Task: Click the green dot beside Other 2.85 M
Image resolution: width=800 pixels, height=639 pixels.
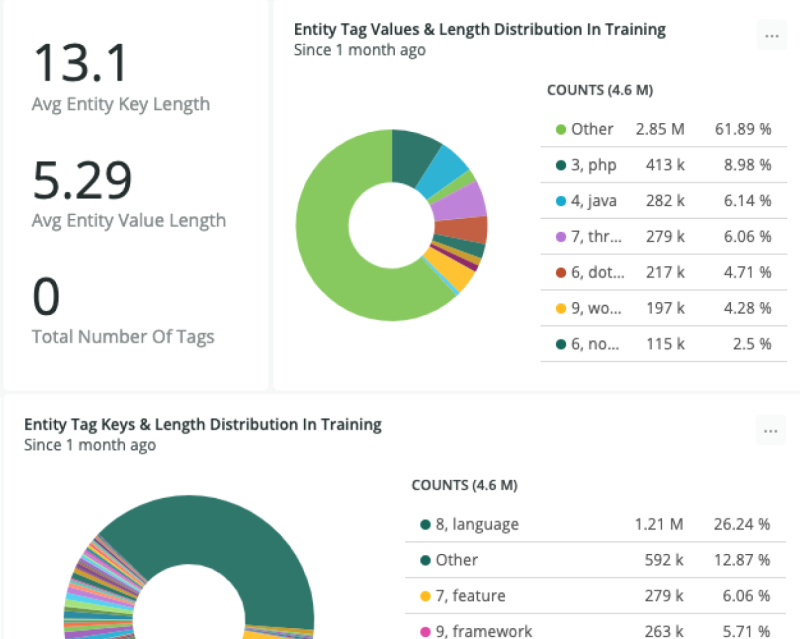Action: [561, 129]
